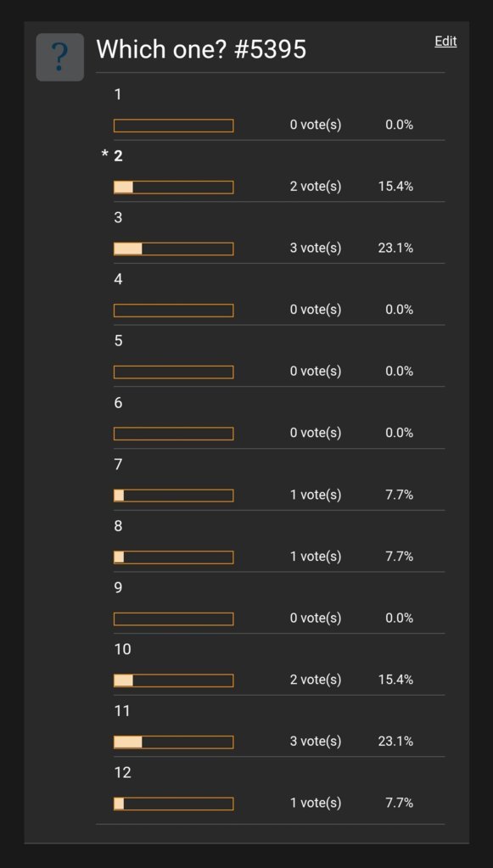This screenshot has width=493, height=868.
Task: Click the option 11 progress bar
Action: point(174,742)
